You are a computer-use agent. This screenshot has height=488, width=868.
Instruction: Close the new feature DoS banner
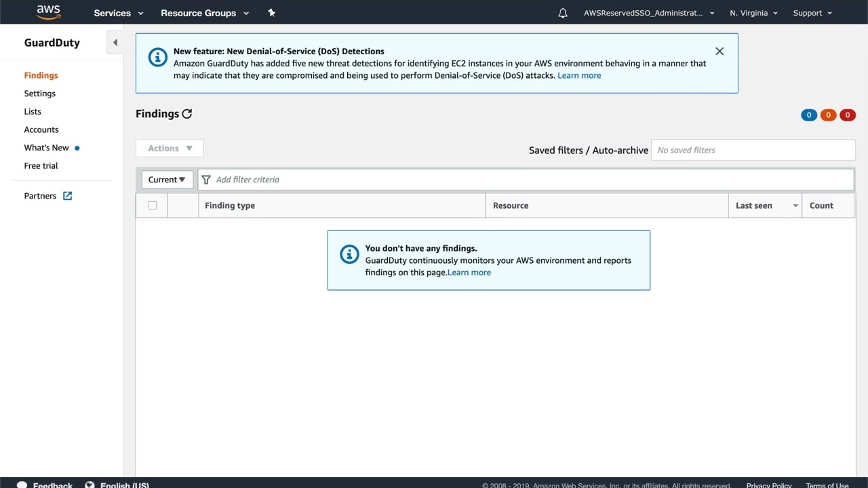click(x=719, y=51)
